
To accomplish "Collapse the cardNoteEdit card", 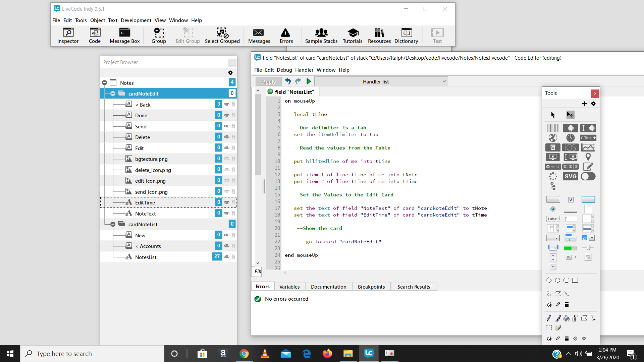I will (x=113, y=94).
